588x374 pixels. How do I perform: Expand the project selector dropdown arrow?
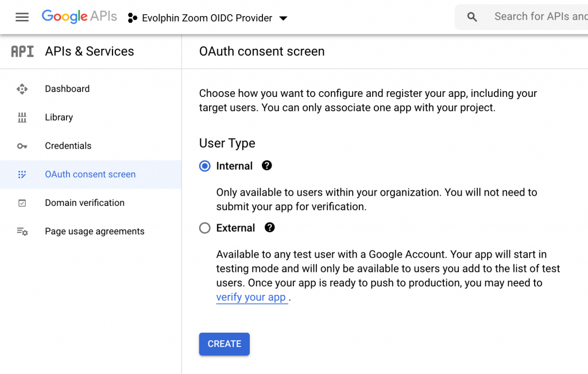tap(283, 18)
